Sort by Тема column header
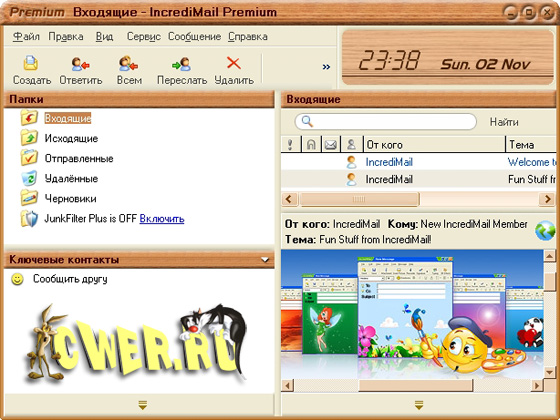Screen dimensions: 560x420 tap(532, 144)
